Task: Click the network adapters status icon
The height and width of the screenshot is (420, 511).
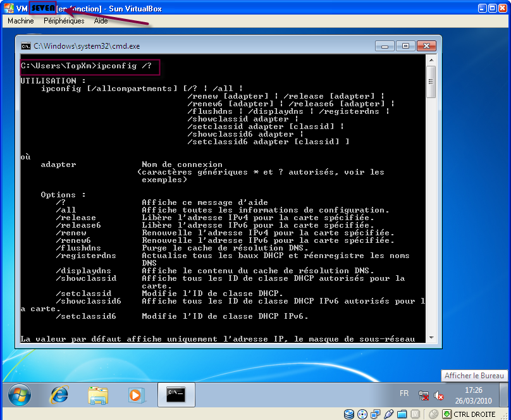Action: (375, 414)
